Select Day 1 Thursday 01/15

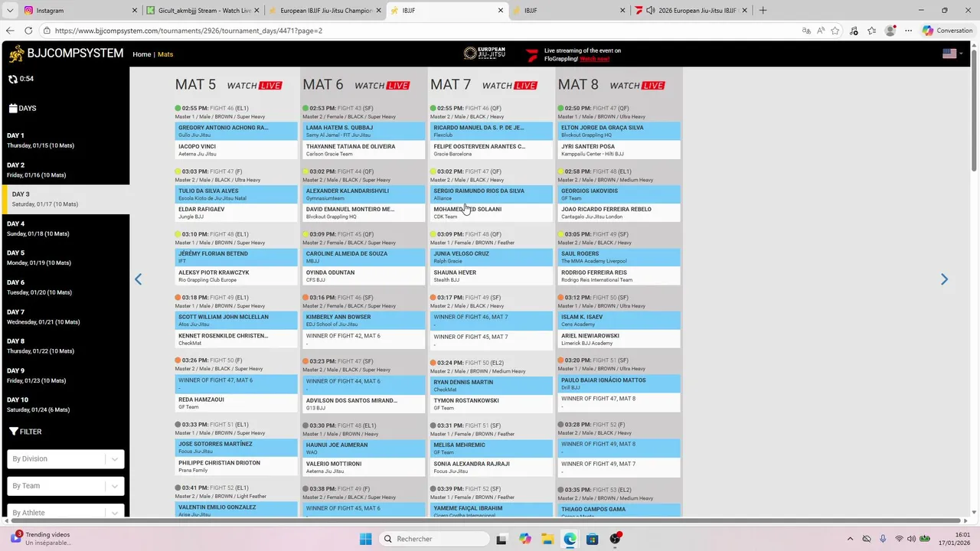tap(65, 140)
